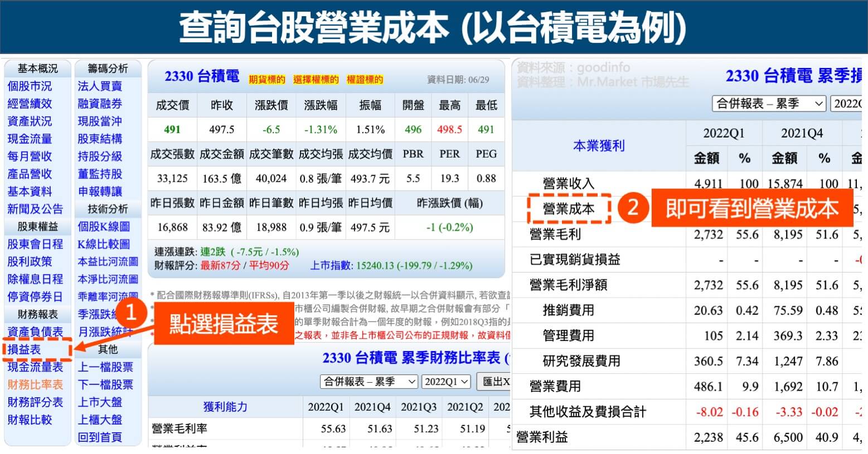Open 現股當沖 link
Image resolution: width=868 pixels, height=454 pixels.
click(100, 121)
